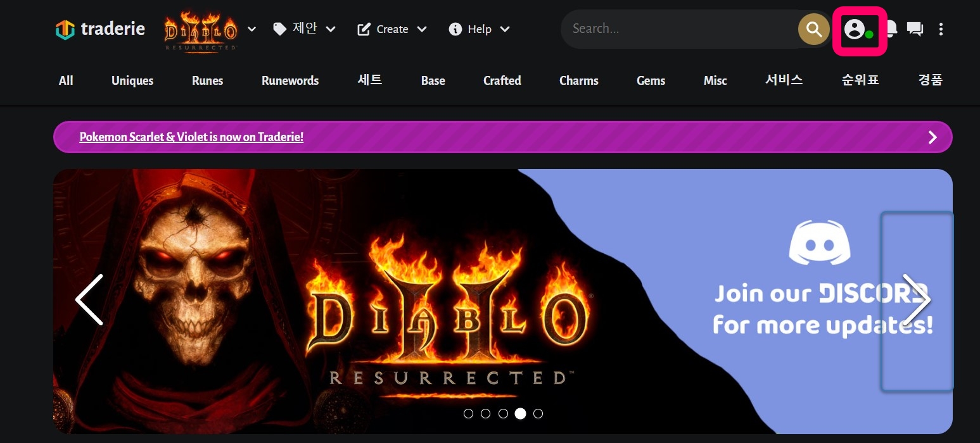This screenshot has width=980, height=443.
Task: Select the All category tab
Action: [66, 80]
